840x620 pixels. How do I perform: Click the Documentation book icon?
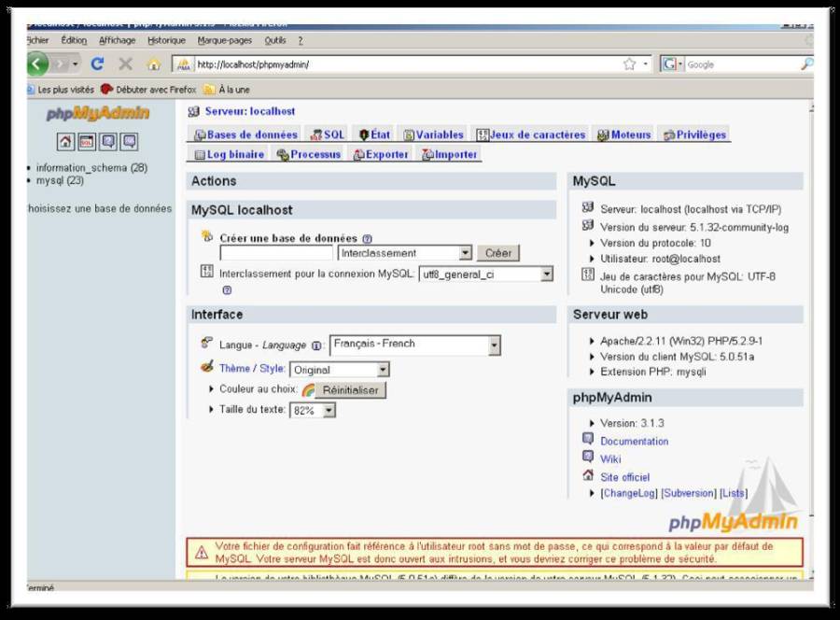[588, 439]
